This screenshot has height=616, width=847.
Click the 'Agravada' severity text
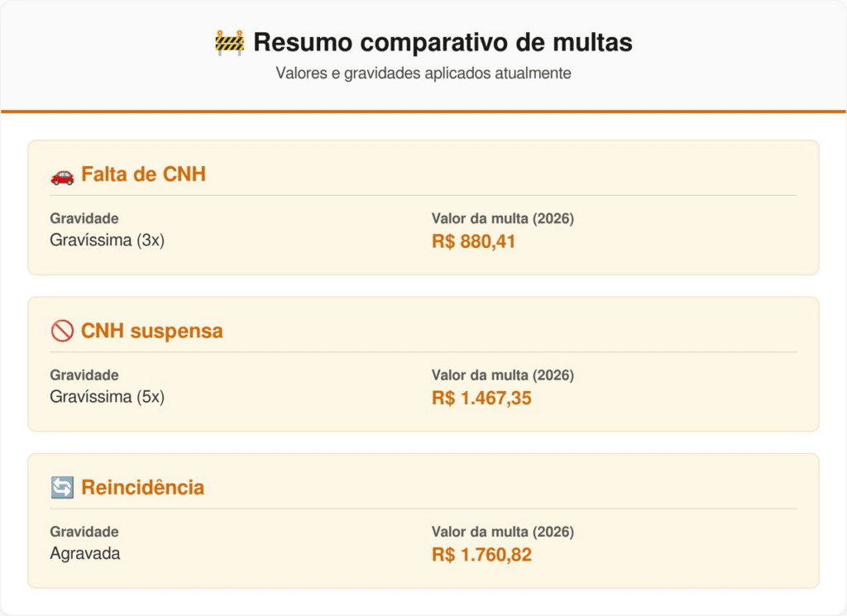pos(85,553)
